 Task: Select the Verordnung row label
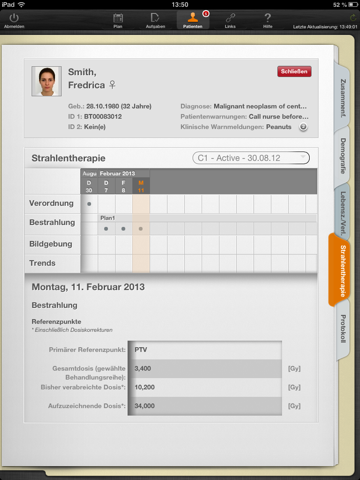click(x=51, y=203)
